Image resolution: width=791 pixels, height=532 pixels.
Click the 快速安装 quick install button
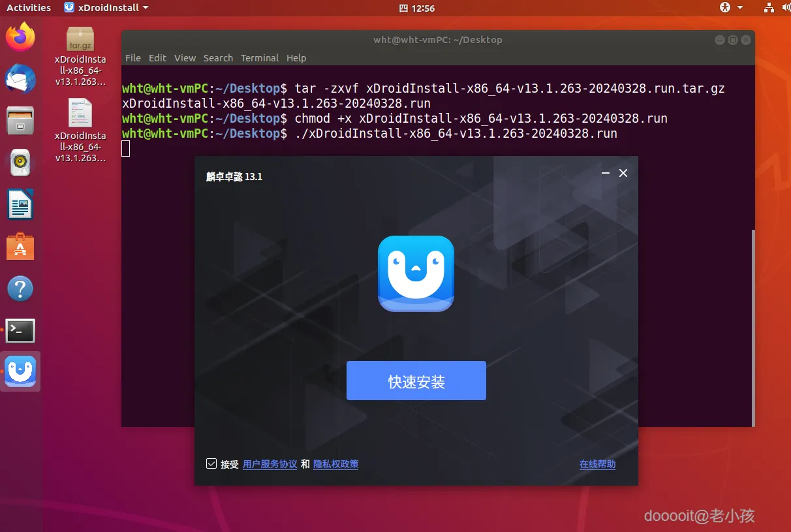click(x=416, y=381)
